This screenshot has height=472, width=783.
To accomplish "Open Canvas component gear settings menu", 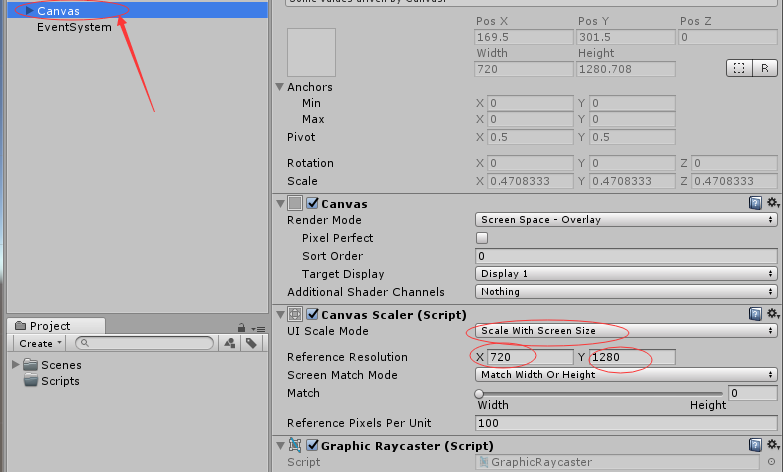I will [x=773, y=203].
